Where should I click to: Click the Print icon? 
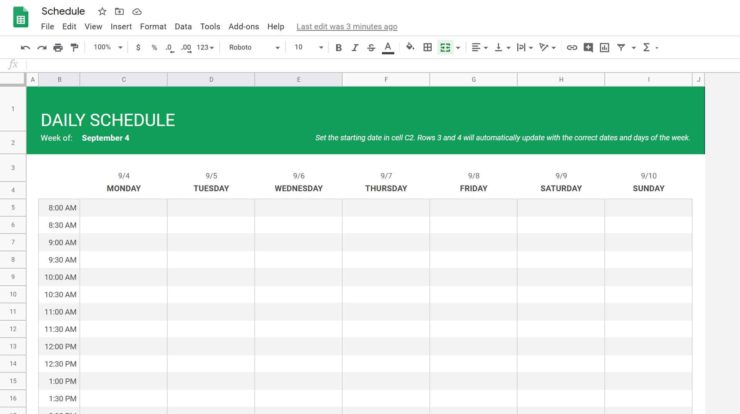tap(58, 48)
